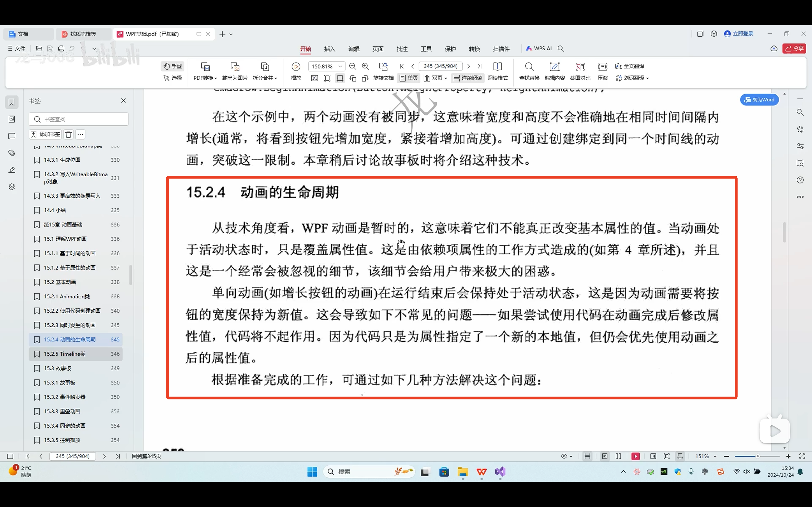Open the zoom percentage dropdown
The width and height of the screenshot is (812, 507).
(x=340, y=66)
